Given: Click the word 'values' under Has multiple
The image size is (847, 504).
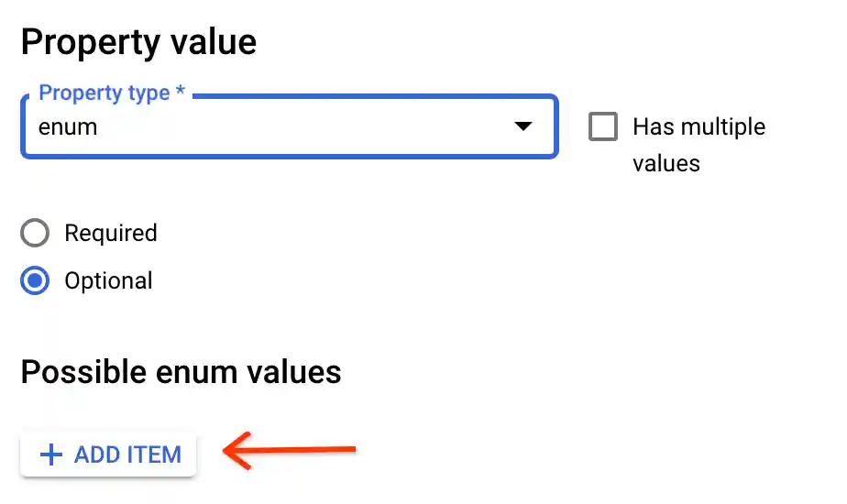Looking at the screenshot, I should [666, 164].
